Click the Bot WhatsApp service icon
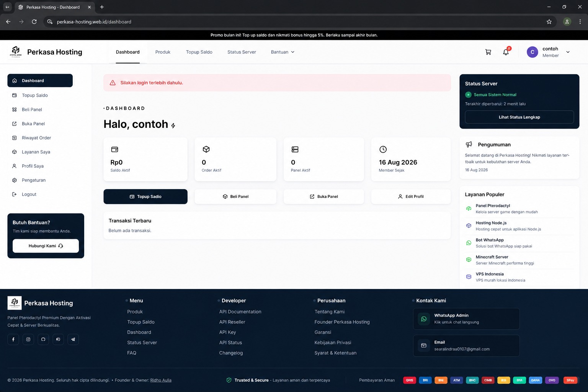Image resolution: width=588 pixels, height=392 pixels. tap(469, 243)
